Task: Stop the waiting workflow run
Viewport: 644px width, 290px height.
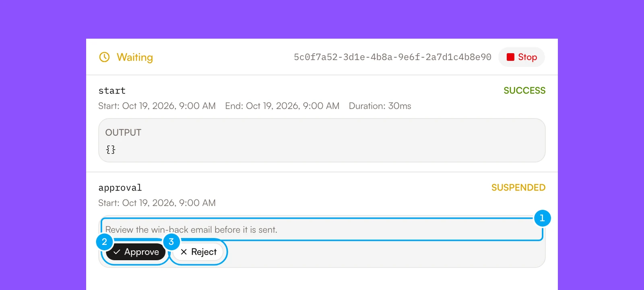Action: 522,57
